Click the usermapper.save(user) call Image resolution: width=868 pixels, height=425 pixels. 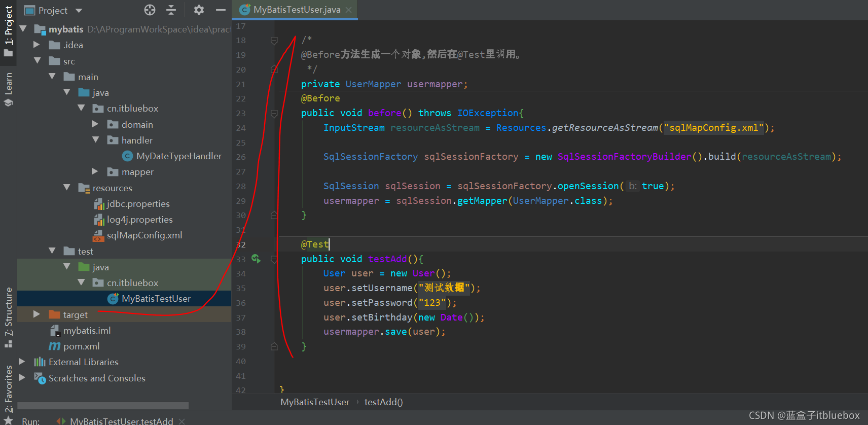click(384, 332)
